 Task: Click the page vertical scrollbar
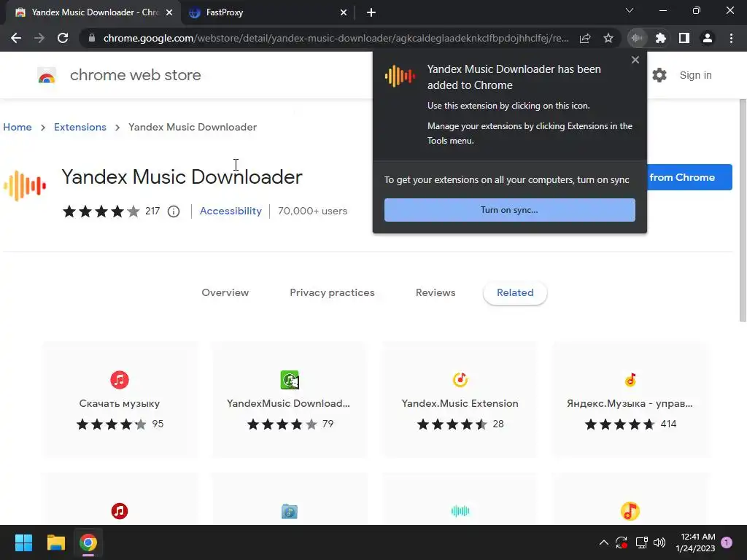pyautogui.click(x=743, y=210)
